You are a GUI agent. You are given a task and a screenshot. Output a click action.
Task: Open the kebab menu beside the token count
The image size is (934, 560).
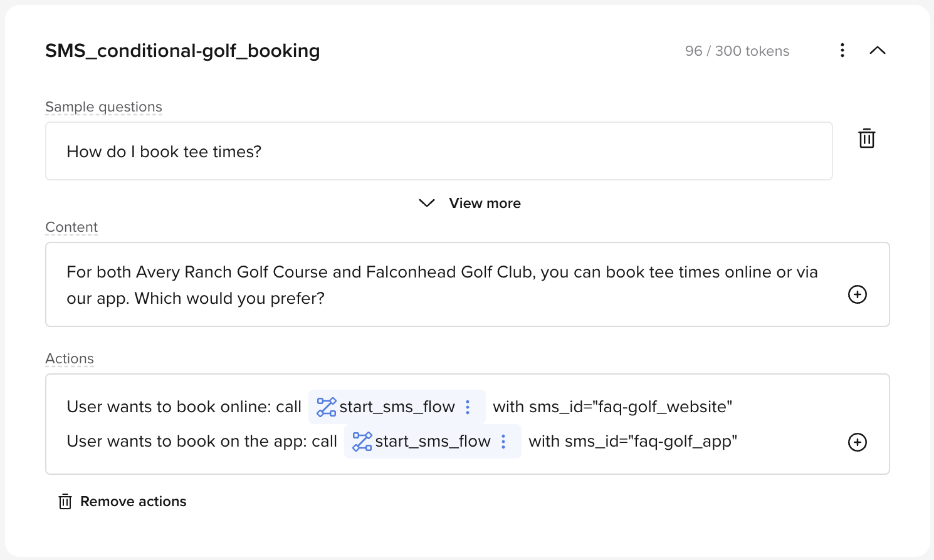[842, 50]
